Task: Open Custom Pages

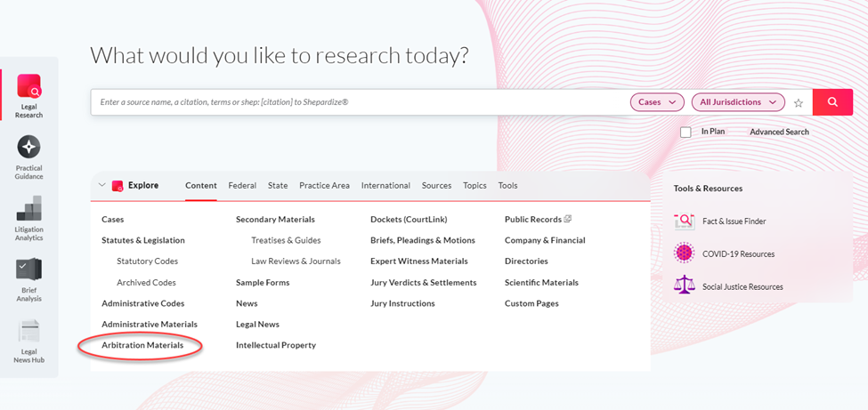Action: pos(531,304)
